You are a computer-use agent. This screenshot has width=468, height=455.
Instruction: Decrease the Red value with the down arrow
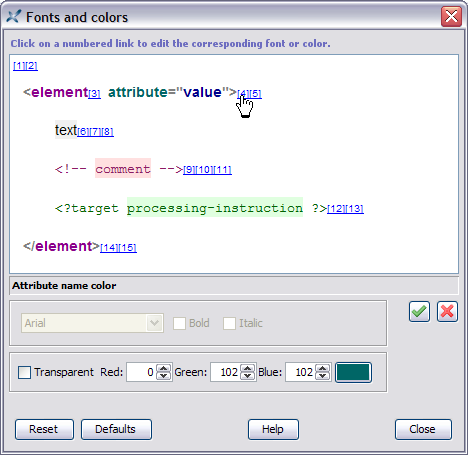coord(163,376)
